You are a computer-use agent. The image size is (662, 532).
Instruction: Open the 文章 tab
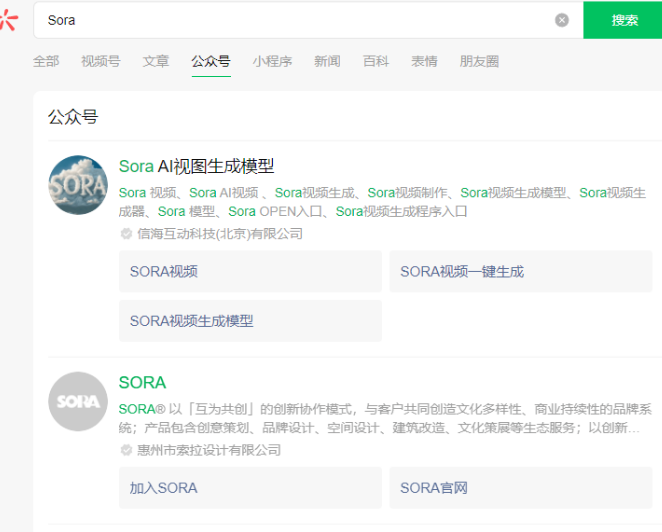coord(156,62)
